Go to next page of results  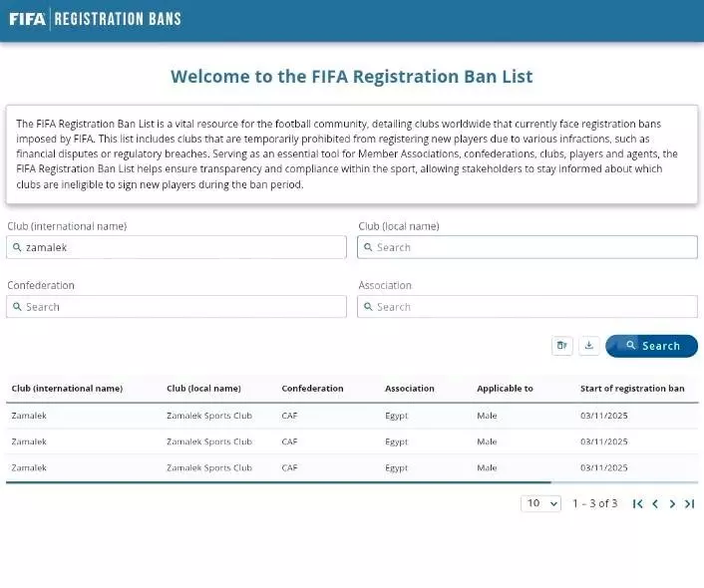click(672, 503)
